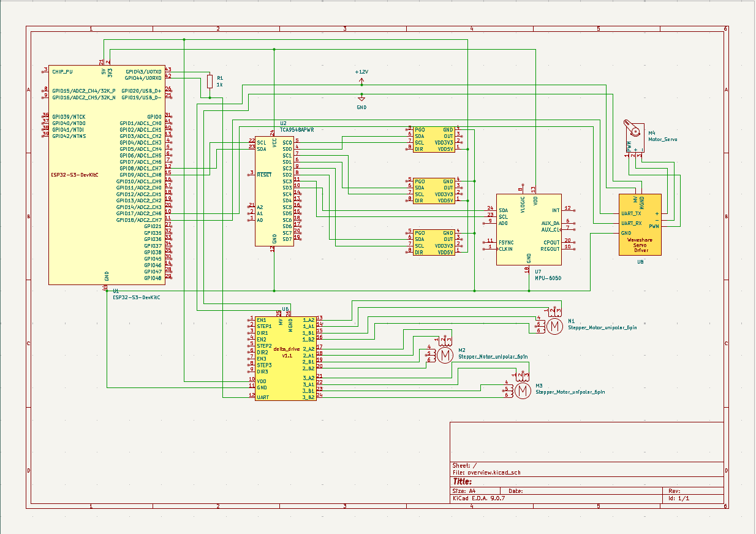756x534 pixels.
Task: Click the 'CLKIN' pin label on MPU-6050
Action: click(506, 249)
